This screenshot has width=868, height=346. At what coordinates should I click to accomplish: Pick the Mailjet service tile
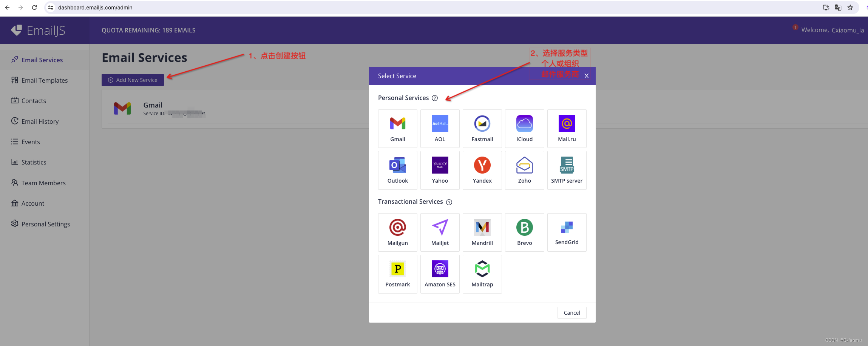[440, 232]
